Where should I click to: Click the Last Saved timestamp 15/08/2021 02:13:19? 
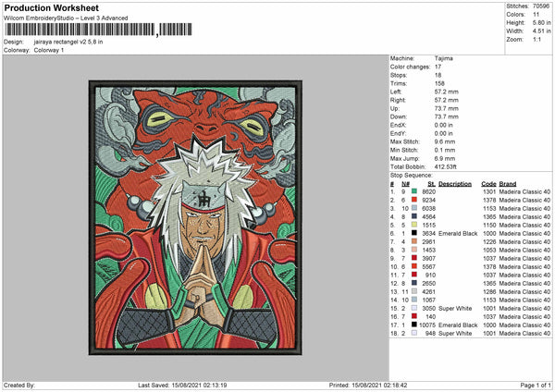click(199, 385)
